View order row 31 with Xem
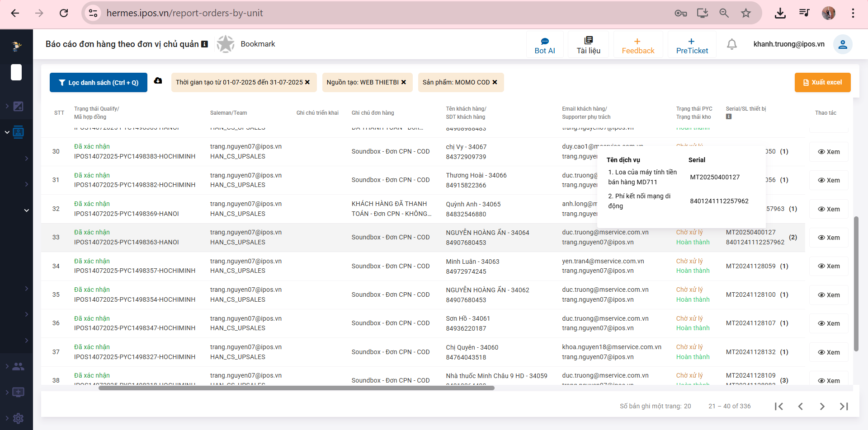Screen dimensions: 868x430 (829, 180)
